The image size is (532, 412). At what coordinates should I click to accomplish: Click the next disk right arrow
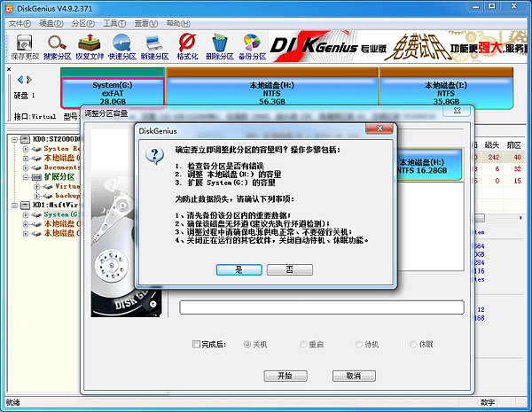[29, 80]
